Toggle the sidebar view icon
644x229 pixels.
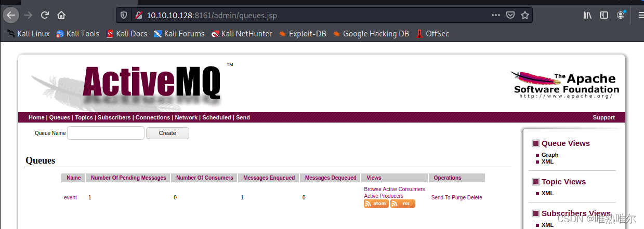pyautogui.click(x=604, y=16)
